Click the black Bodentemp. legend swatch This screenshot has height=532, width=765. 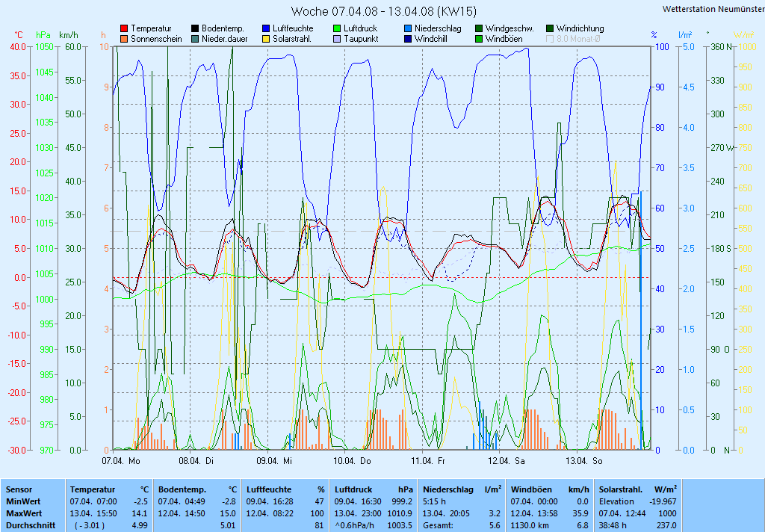(x=195, y=29)
